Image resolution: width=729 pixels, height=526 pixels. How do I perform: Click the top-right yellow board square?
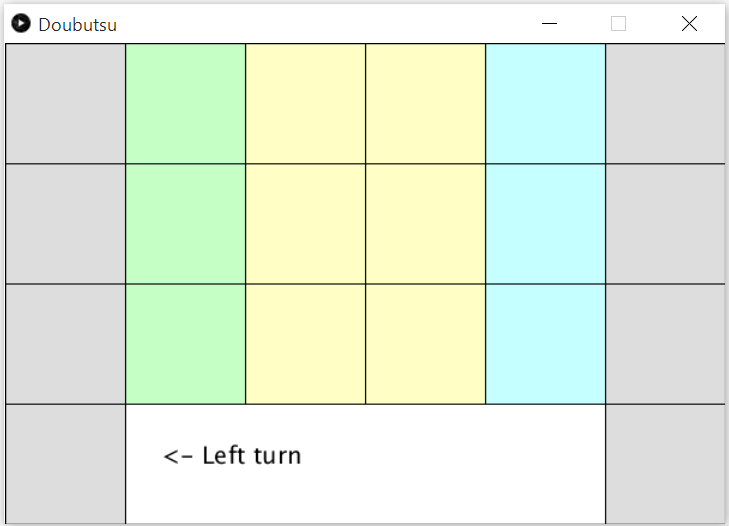pyautogui.click(x=425, y=104)
